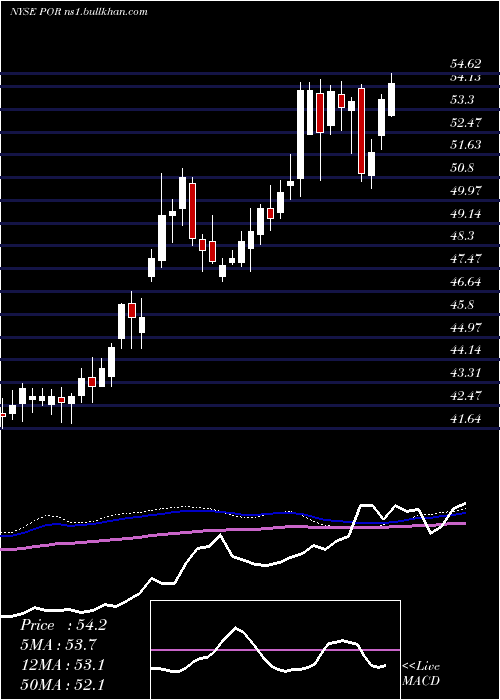500x700 pixels.
Task: Select the 53.3 price axis label
Action: (462, 99)
